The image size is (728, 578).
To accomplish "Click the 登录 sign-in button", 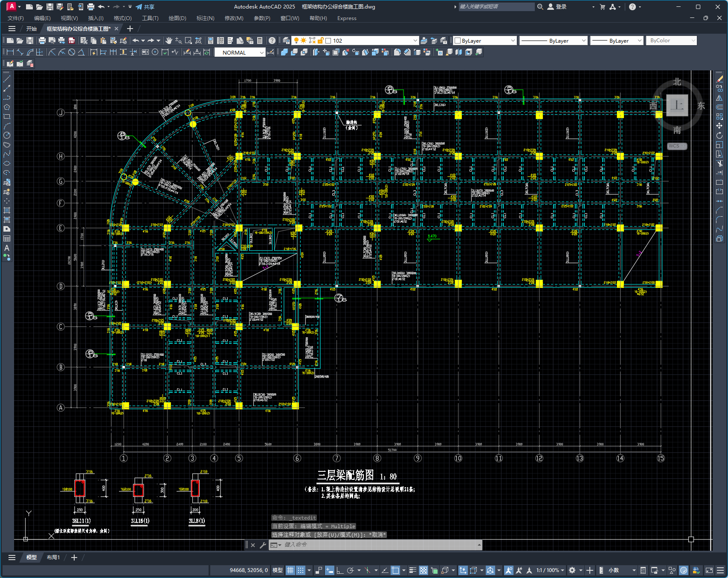I will pos(557,7).
